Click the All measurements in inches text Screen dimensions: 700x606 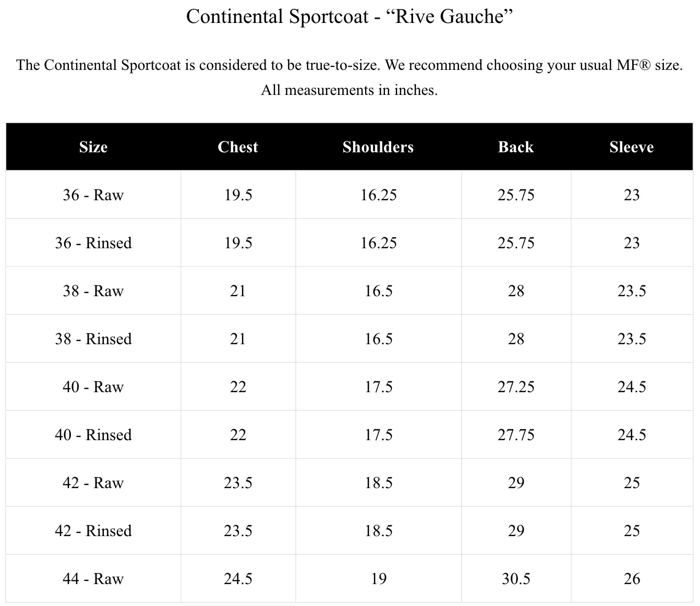coord(349,90)
